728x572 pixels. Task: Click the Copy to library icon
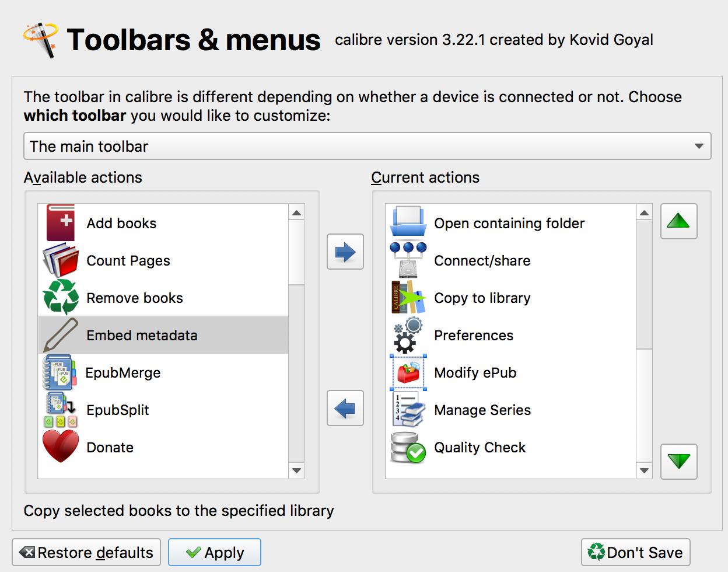(408, 298)
